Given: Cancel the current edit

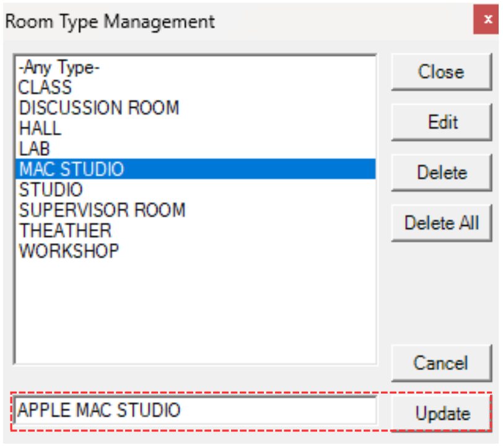Looking at the screenshot, I should coord(442,363).
